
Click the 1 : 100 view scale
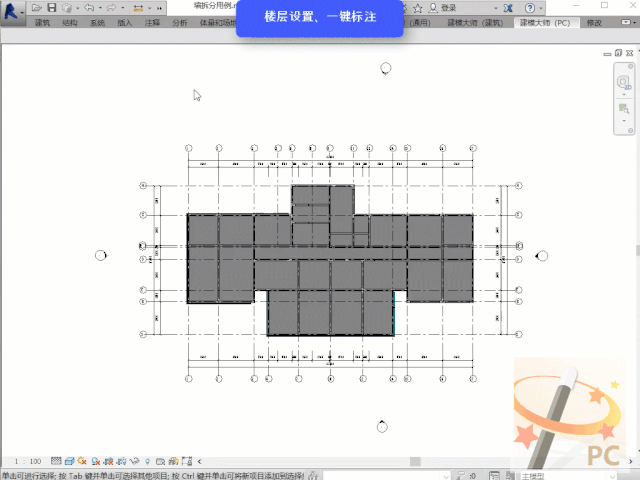28,461
